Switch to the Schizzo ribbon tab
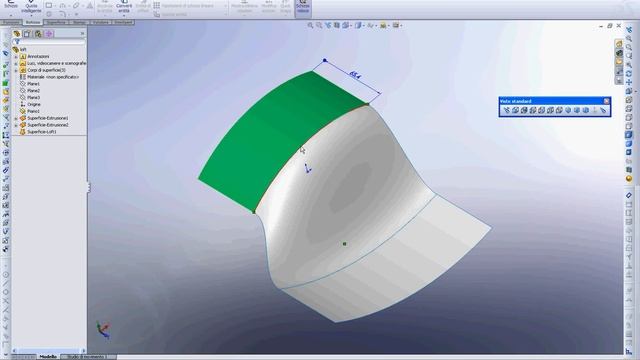The height and width of the screenshot is (360, 640). pyautogui.click(x=33, y=22)
